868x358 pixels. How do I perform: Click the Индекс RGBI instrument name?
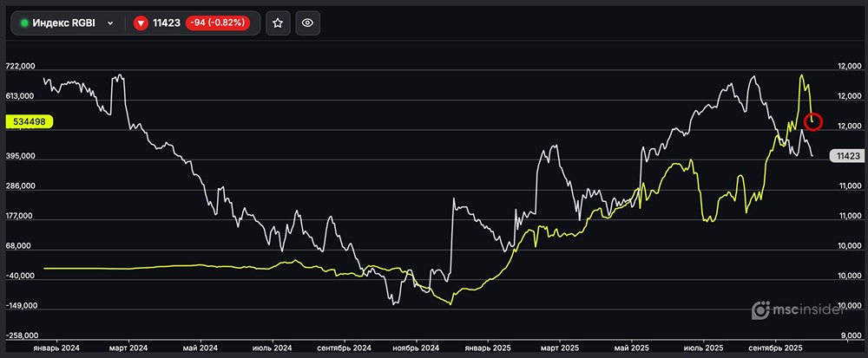point(64,23)
